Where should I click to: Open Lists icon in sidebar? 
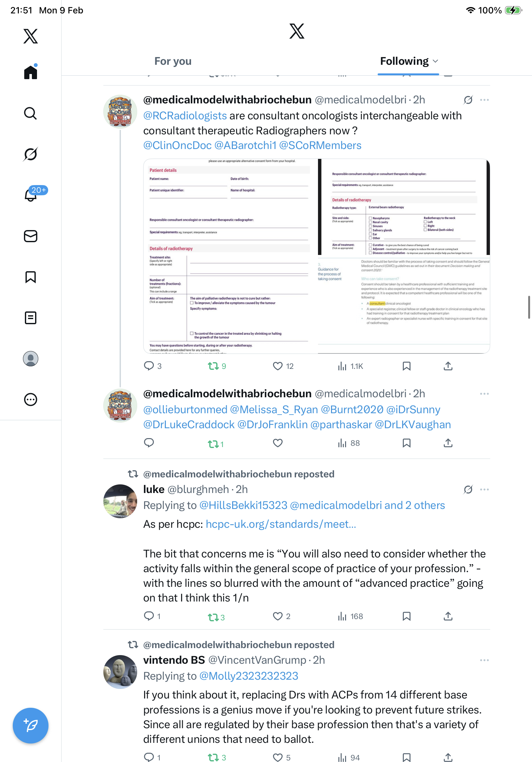(31, 317)
